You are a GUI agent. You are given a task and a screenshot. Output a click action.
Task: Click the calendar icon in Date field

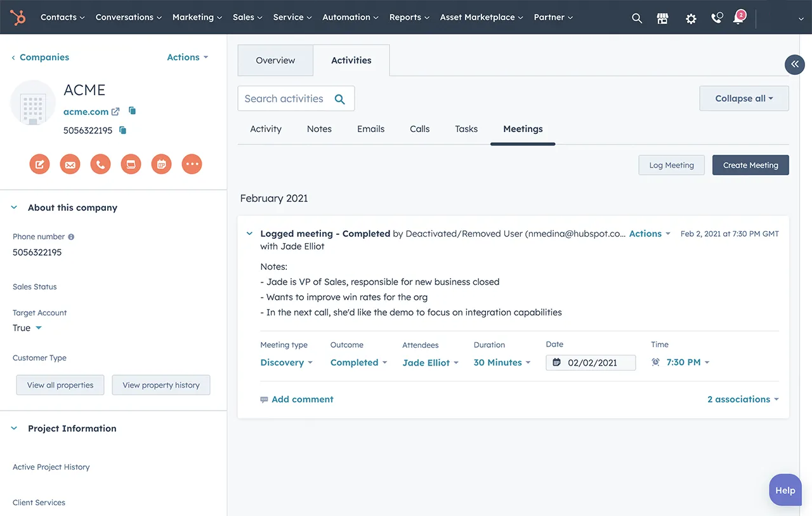[557, 362]
